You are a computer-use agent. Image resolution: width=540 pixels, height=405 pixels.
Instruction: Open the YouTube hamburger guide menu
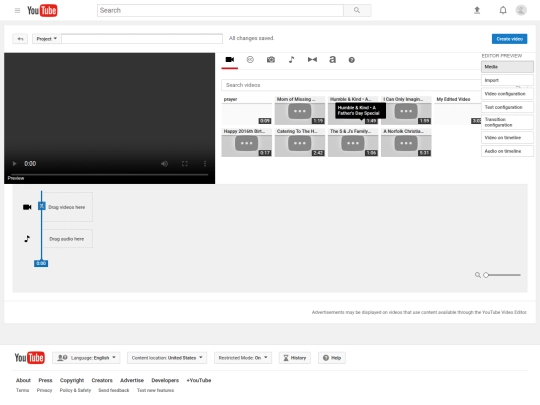coord(17,10)
